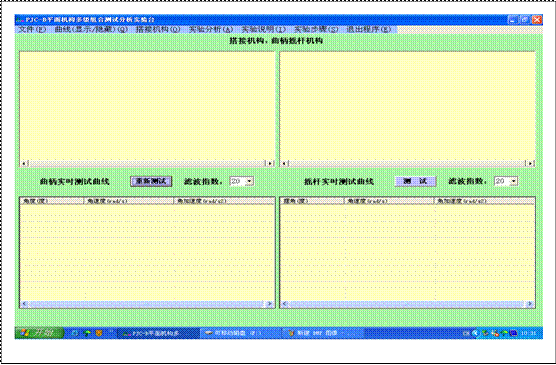Click the left arrow of the crank data table scrollbar
The height and width of the screenshot is (365, 556).
tap(24, 304)
